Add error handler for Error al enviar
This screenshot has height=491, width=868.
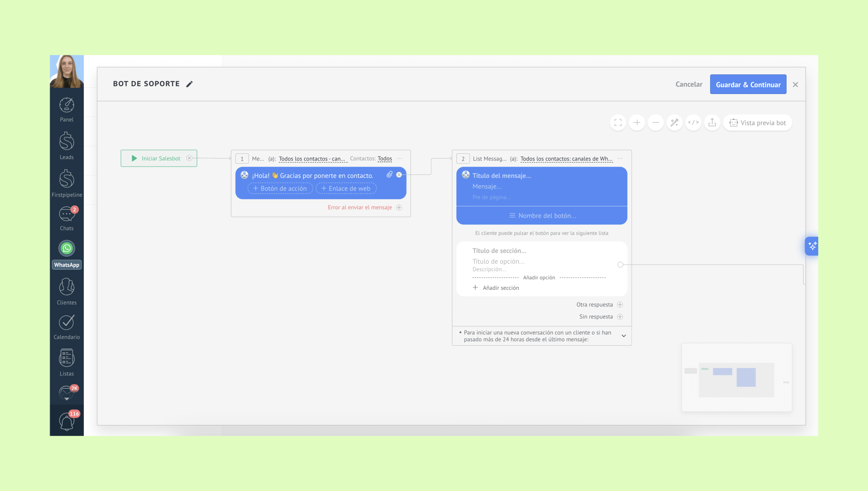399,207
